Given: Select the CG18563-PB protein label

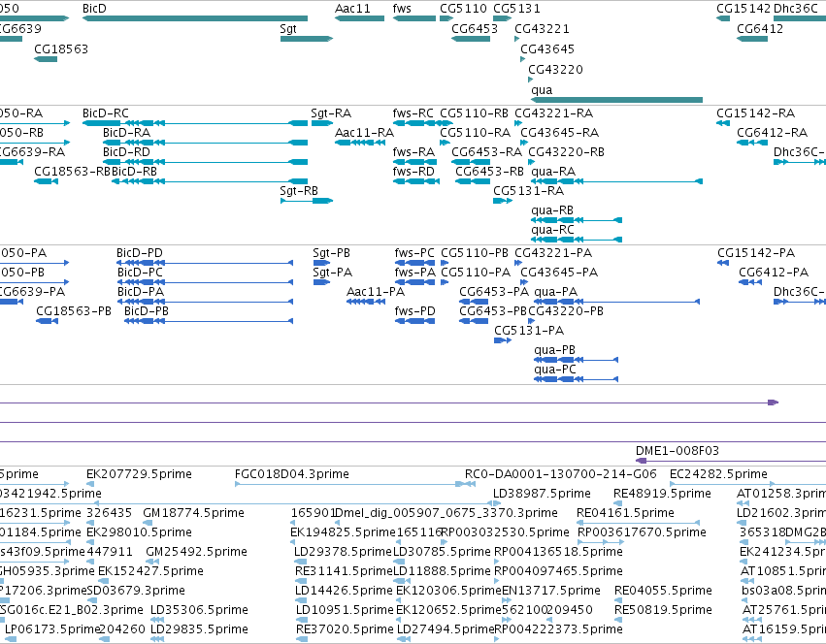Looking at the screenshot, I should 74,311.
